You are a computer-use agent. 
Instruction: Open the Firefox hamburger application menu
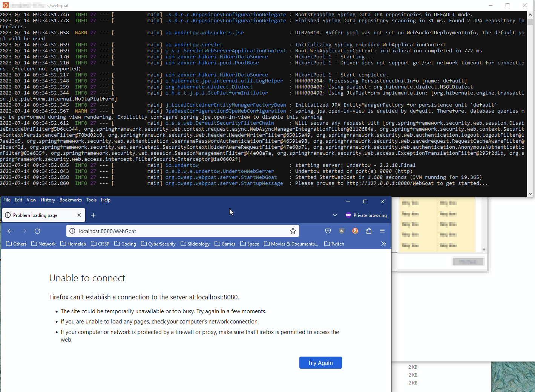(x=382, y=231)
